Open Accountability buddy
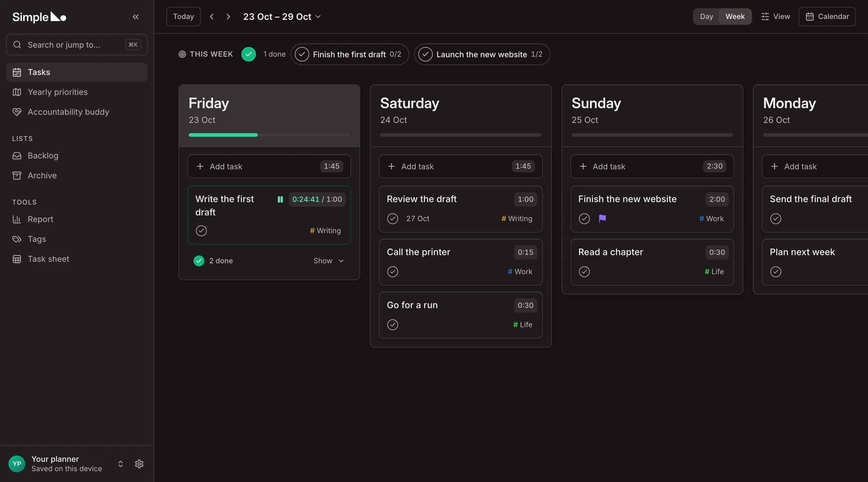The height and width of the screenshot is (482, 868). click(x=77, y=112)
